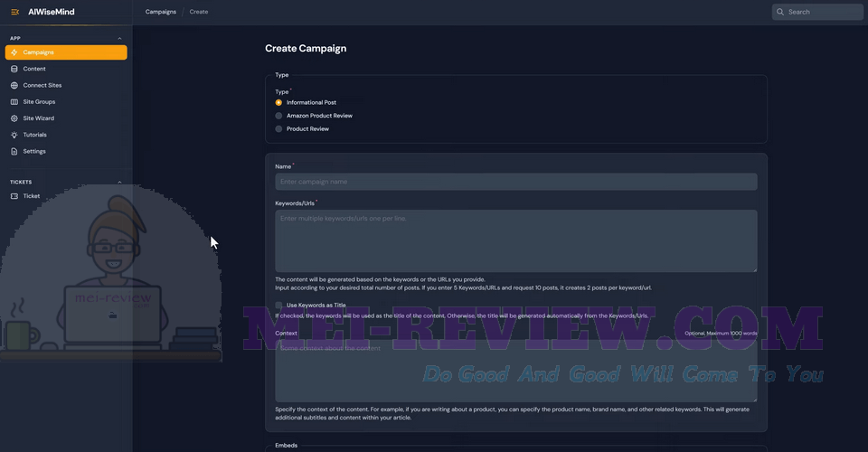
Task: Open the Site Groups menu item
Action: click(66, 102)
